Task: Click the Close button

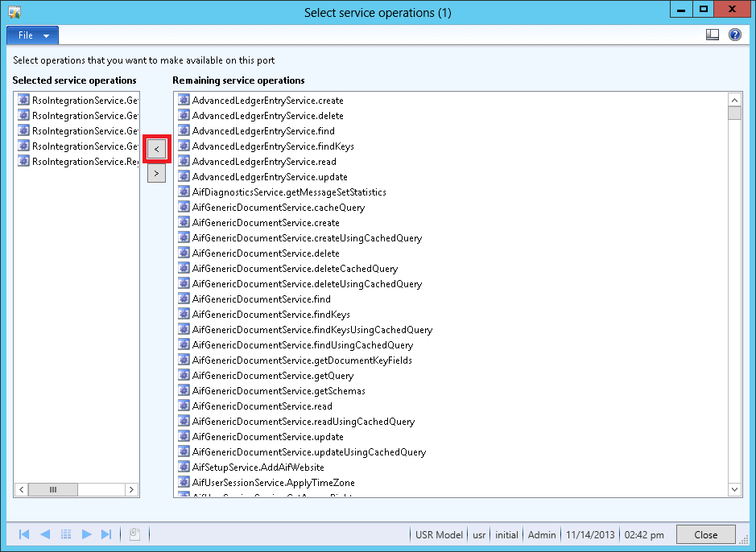Action: [x=705, y=534]
